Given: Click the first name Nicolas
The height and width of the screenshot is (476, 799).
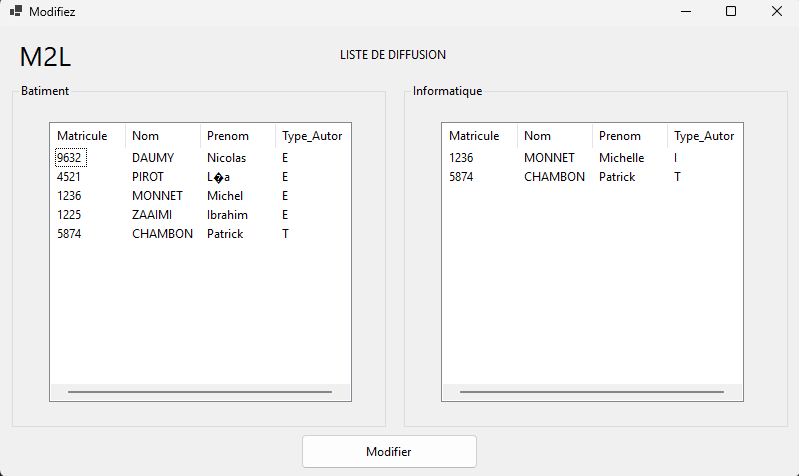Looking at the screenshot, I should coord(226,157).
